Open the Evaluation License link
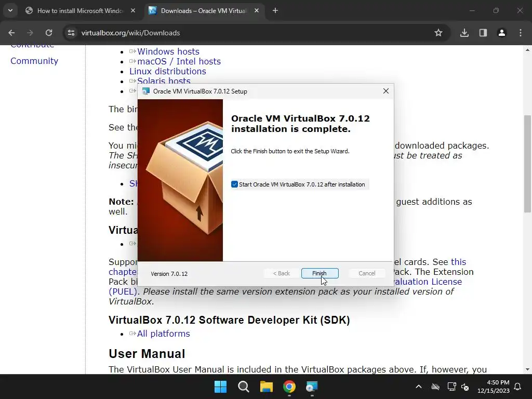The height and width of the screenshot is (399, 532). (x=428, y=282)
